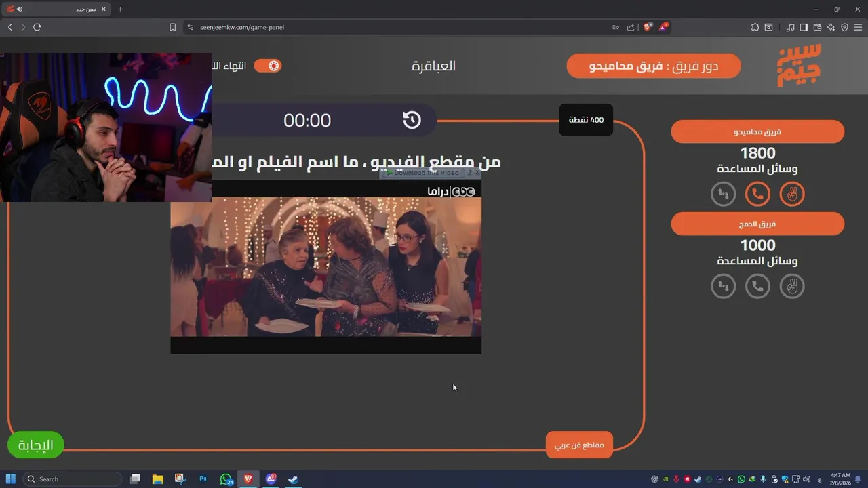Click the مقاطع فن عربي category badge

(579, 445)
